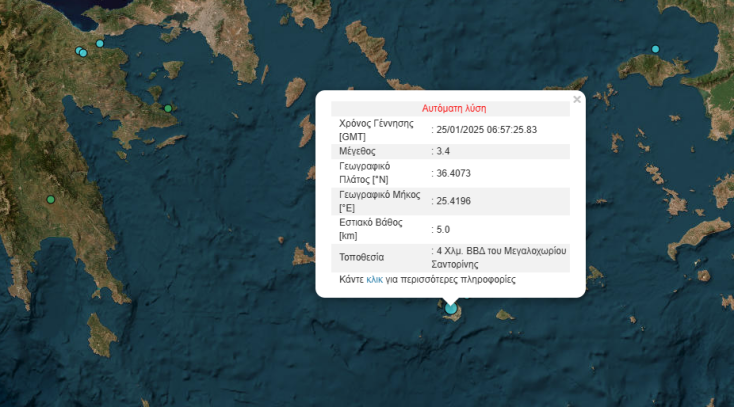Close the earthquake info popup
Viewport: 734px width, 407px height.
pos(577,99)
